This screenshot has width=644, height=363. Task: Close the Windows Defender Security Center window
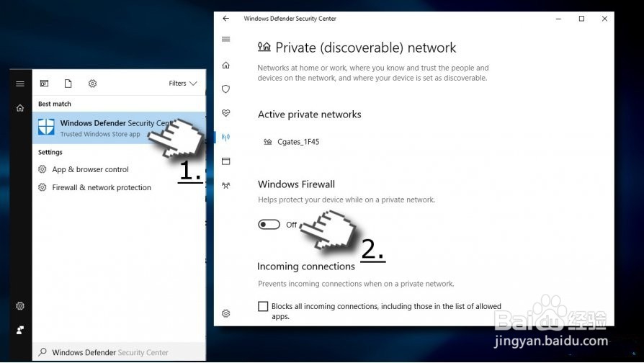[604, 19]
